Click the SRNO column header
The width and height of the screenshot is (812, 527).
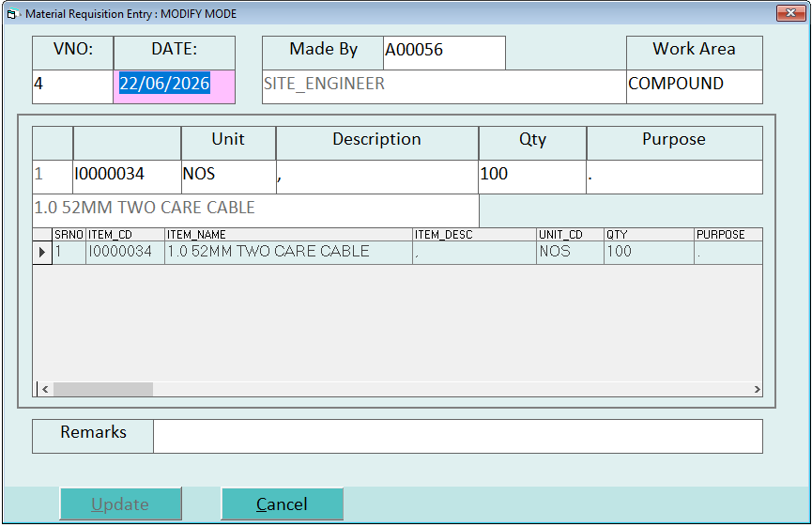point(69,234)
